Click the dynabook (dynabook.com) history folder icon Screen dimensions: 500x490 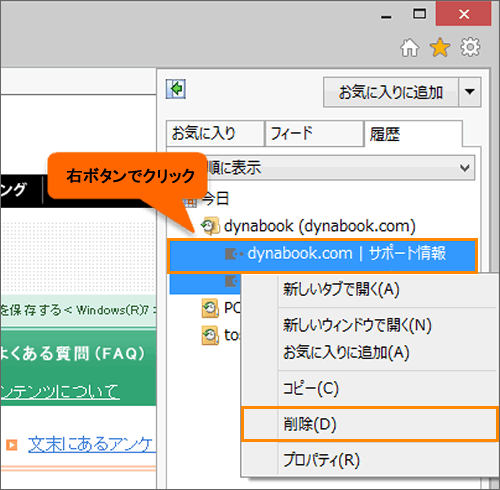tap(210, 226)
